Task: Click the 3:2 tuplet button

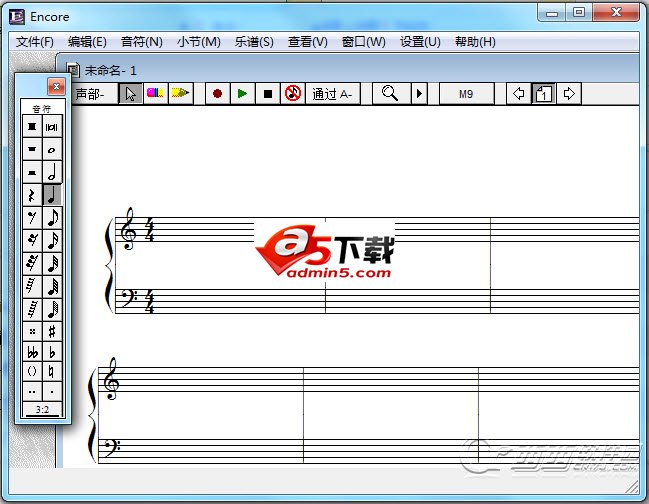Action: pos(42,410)
